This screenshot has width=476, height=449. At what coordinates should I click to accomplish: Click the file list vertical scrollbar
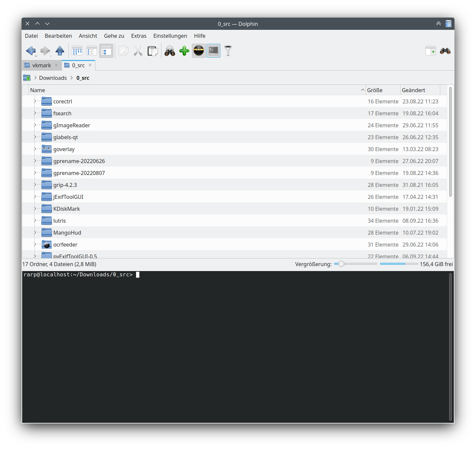pyautogui.click(x=450, y=142)
